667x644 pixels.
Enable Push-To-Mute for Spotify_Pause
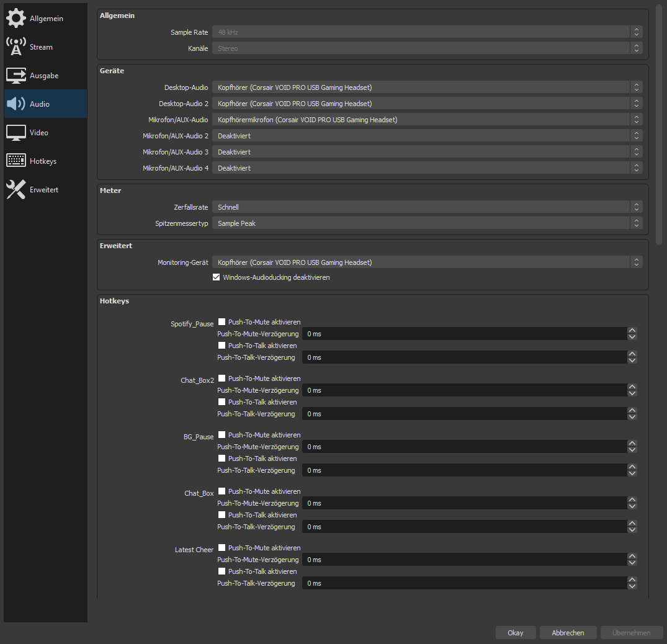[222, 322]
